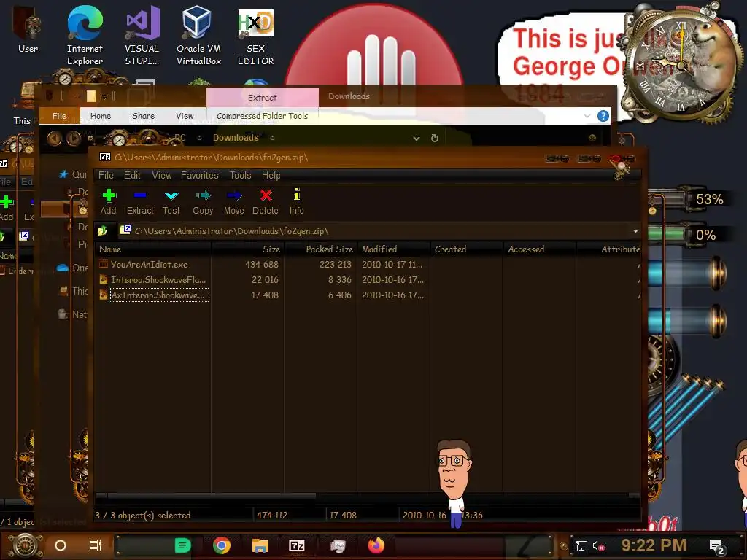This screenshot has width=747, height=560.
Task: Open the View tab in Explorer ribbon
Action: click(185, 116)
